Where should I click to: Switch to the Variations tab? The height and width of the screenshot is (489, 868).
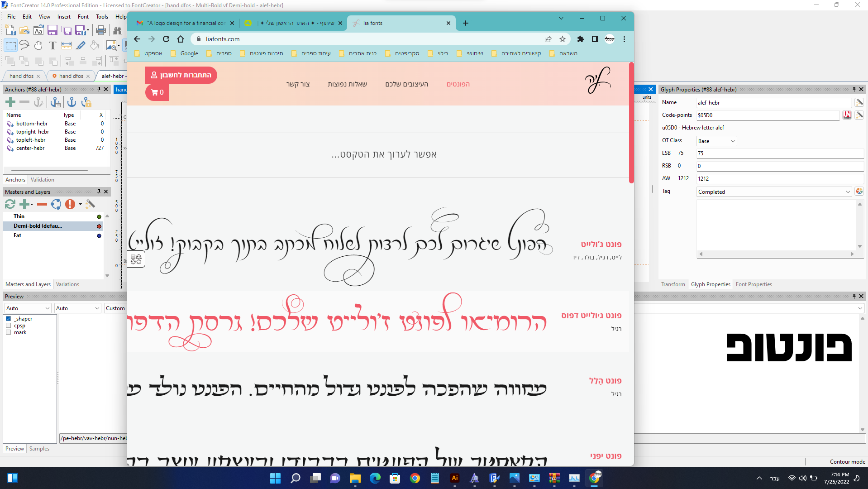[67, 284]
